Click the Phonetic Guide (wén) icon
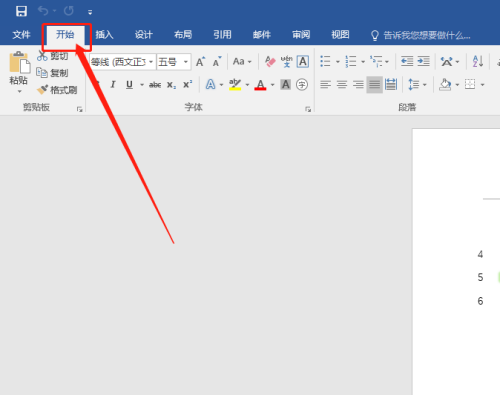Screen dimensions: 500x395 click(x=286, y=62)
